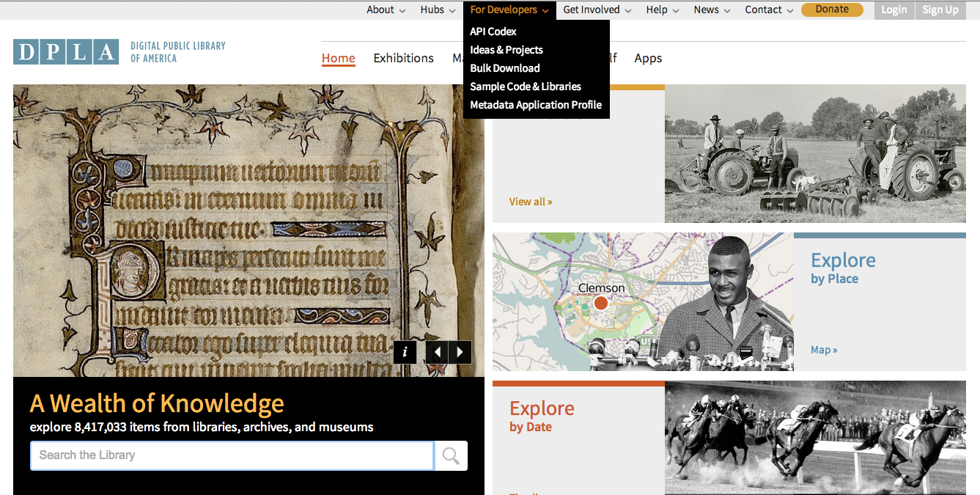Open the Bulk Download menu entry
The image size is (980, 495).
click(x=505, y=68)
